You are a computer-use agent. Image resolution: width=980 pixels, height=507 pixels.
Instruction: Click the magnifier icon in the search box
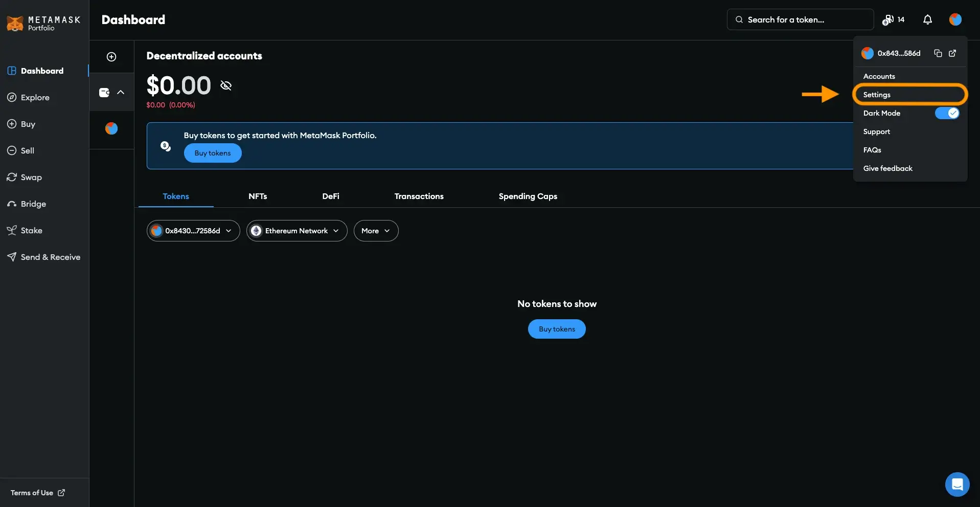point(739,19)
